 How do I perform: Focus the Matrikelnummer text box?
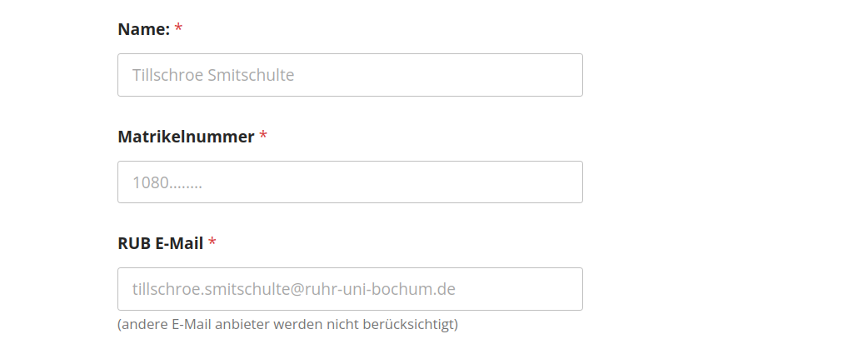coord(350,182)
